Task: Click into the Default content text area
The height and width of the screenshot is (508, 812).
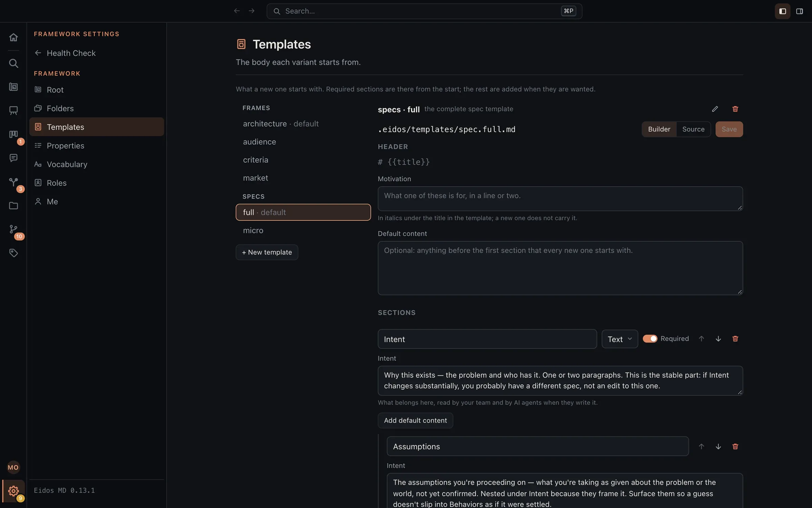Action: click(x=560, y=268)
